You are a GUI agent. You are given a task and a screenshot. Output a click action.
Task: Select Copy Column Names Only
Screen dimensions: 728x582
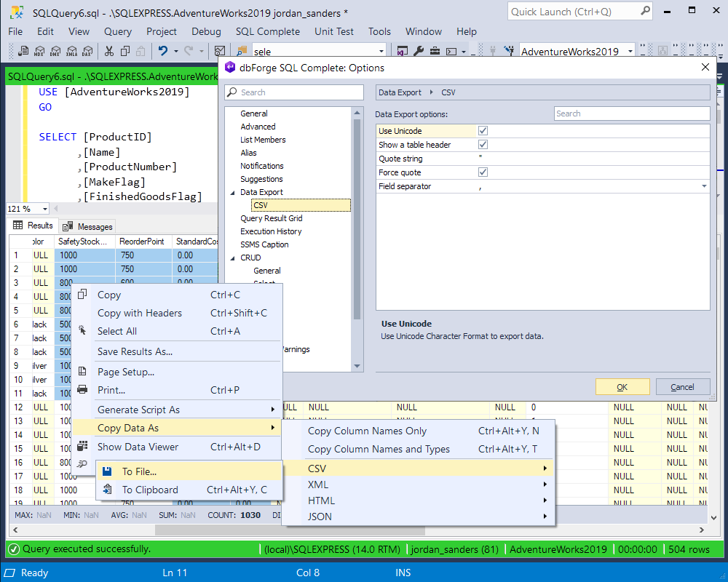(x=418, y=431)
